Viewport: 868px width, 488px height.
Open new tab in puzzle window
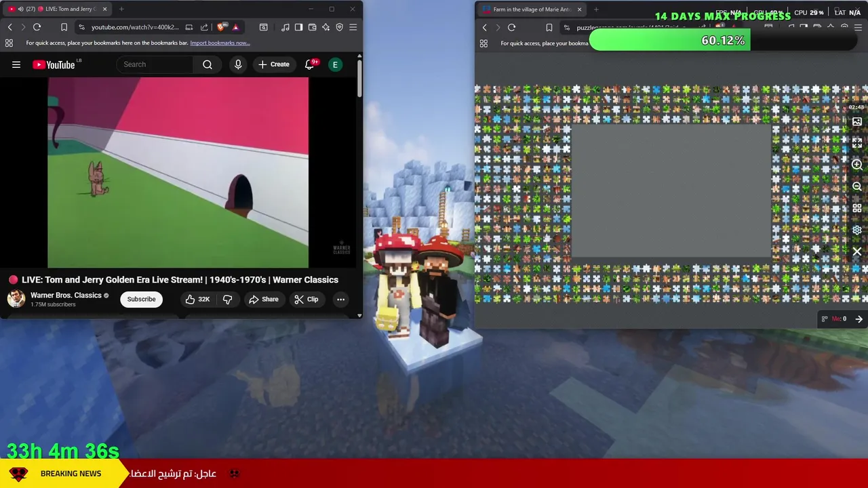[596, 9]
